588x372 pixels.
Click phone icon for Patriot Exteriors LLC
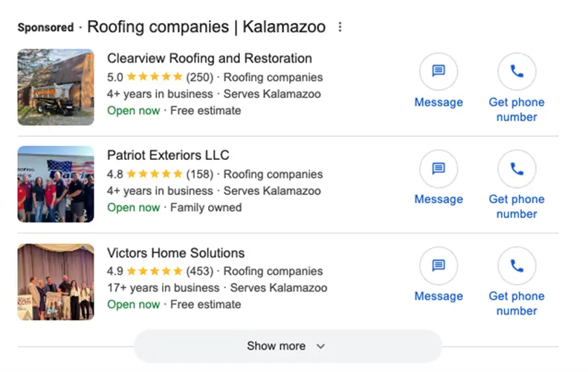[x=517, y=169]
